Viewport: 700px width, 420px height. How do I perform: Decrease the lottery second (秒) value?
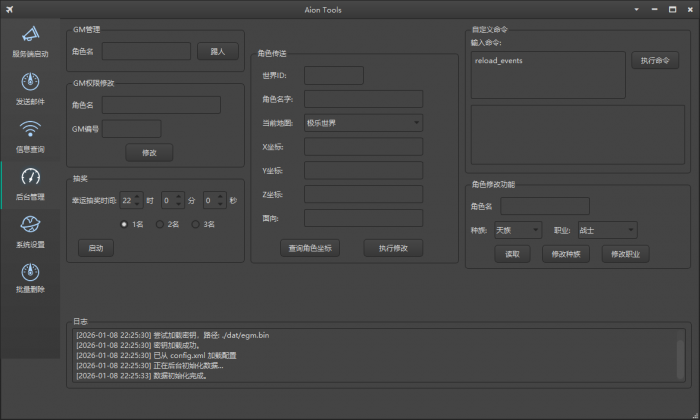221,204
